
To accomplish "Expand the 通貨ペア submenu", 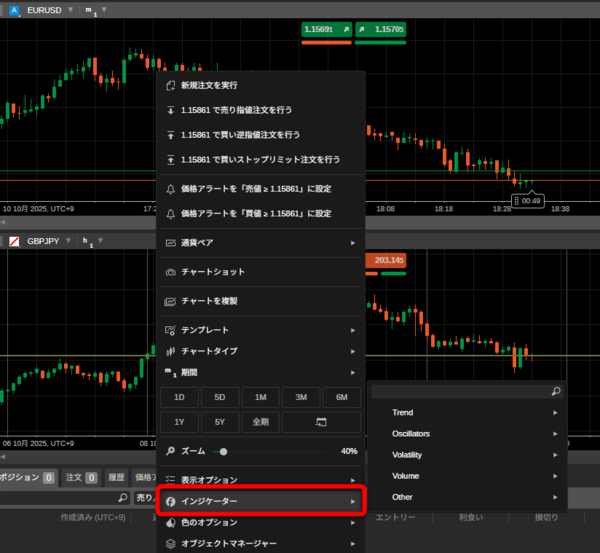I will point(353,242).
